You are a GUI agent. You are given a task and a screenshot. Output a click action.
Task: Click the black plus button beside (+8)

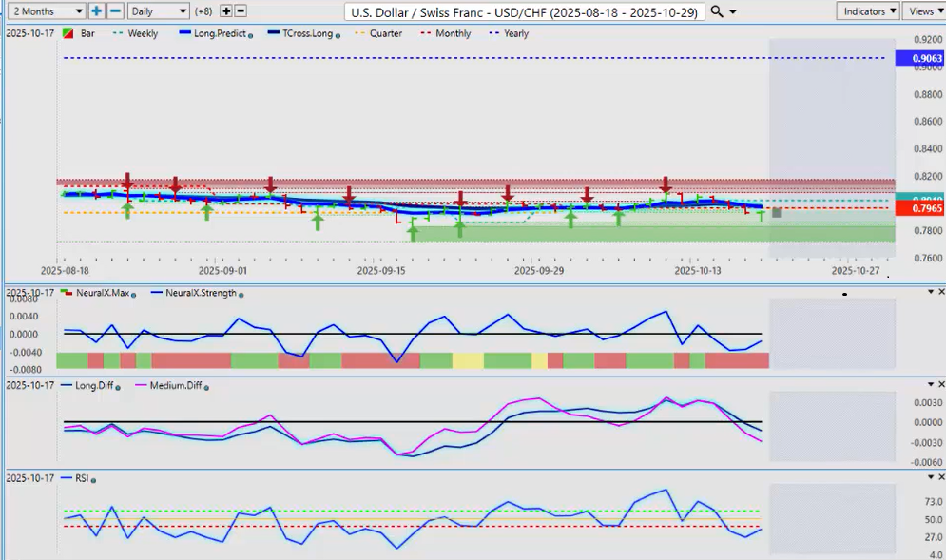point(225,11)
